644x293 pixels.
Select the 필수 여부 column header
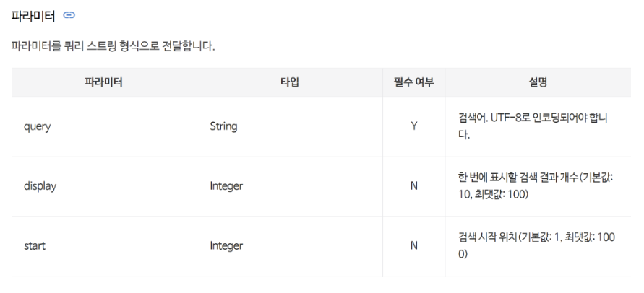point(413,82)
